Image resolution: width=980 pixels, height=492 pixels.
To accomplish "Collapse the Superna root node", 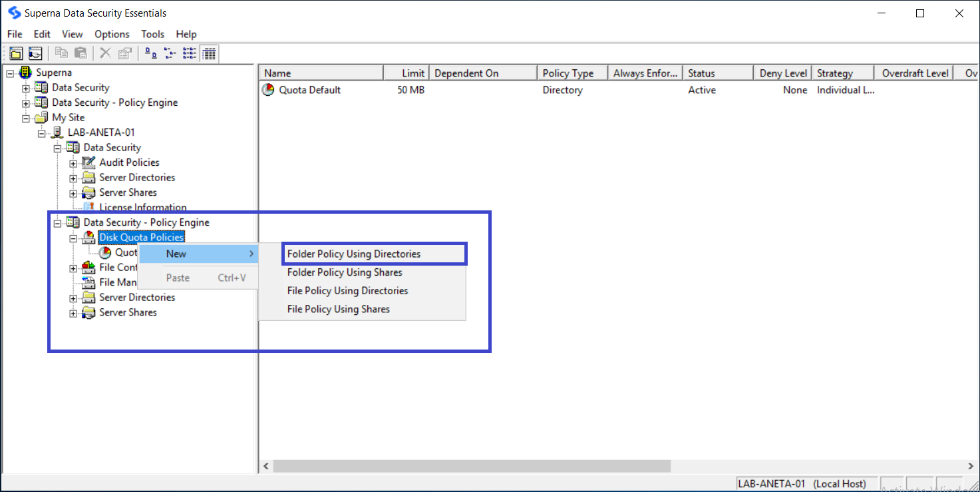I will pos(10,73).
